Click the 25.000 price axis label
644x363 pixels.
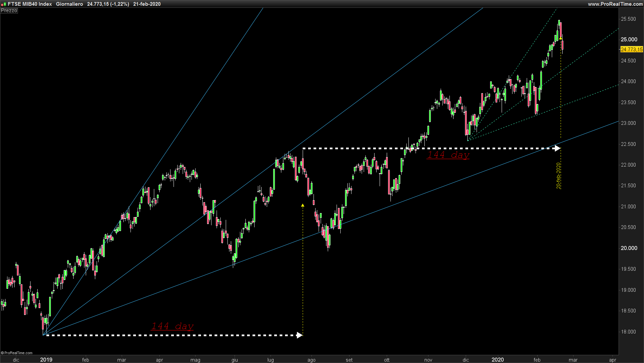point(629,40)
